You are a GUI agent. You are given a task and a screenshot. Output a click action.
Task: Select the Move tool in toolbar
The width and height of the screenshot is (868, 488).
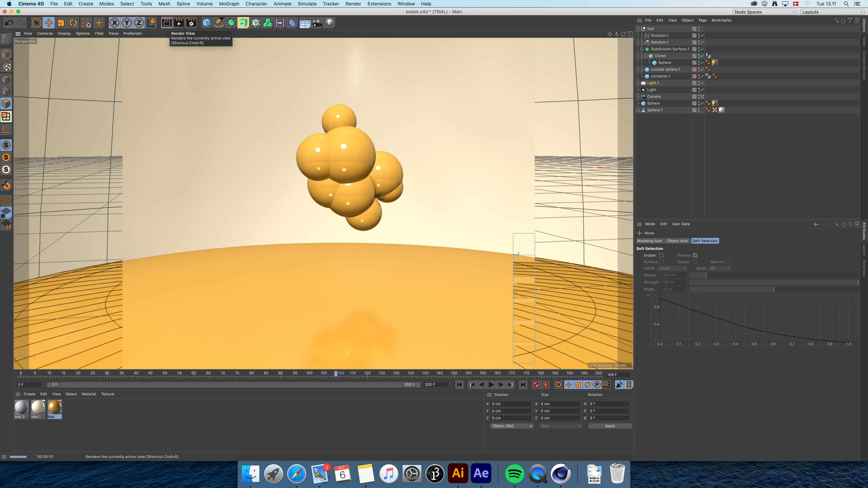coord(49,23)
